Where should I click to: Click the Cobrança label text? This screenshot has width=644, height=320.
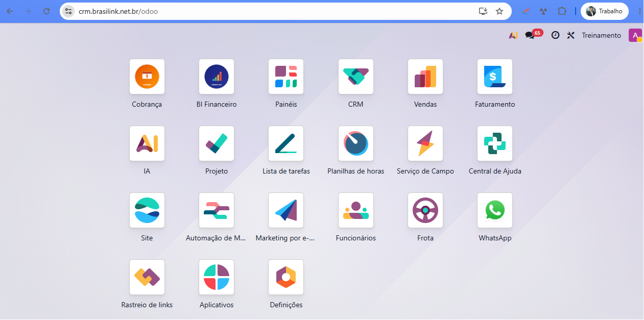point(147,104)
